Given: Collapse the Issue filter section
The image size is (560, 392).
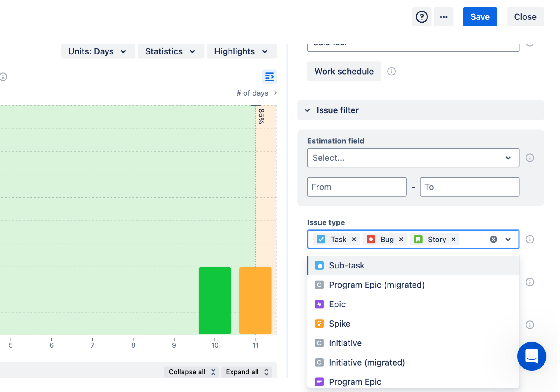Looking at the screenshot, I should 307,110.
